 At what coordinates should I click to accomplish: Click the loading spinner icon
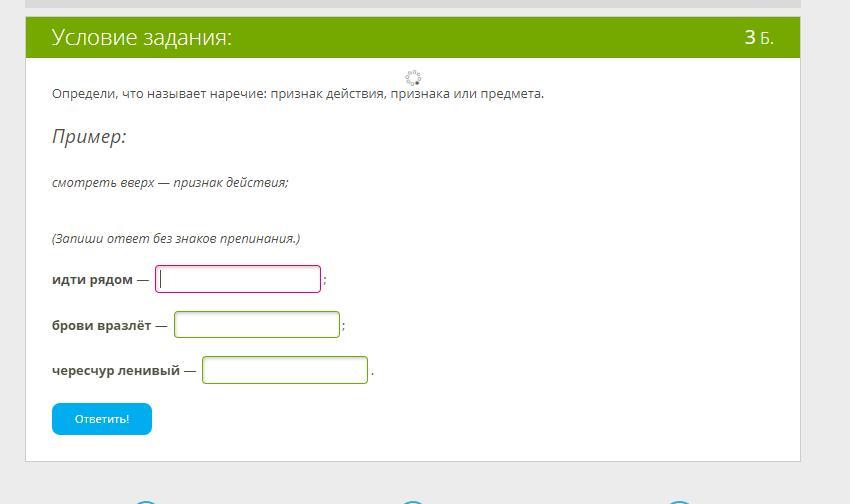[414, 77]
